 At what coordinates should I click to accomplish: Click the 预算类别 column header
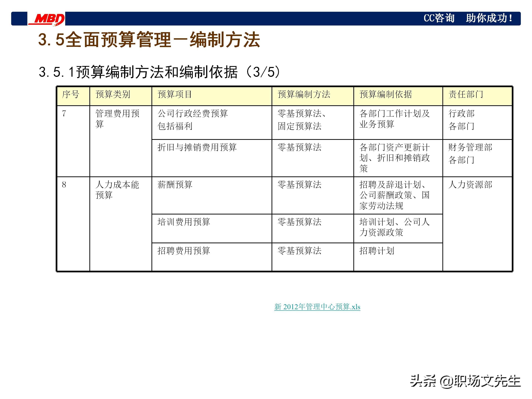[x=121, y=96]
